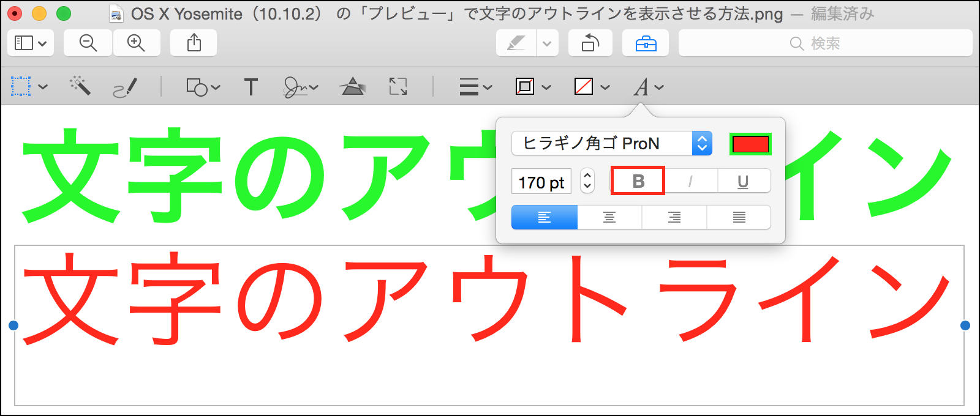Open the red text color swatch
This screenshot has width=980, height=416.
click(x=750, y=144)
